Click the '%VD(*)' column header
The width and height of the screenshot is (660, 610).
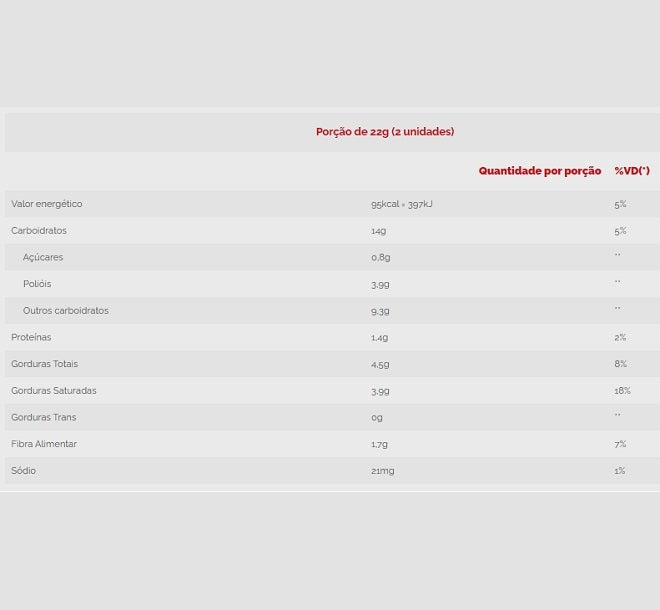[x=631, y=171]
